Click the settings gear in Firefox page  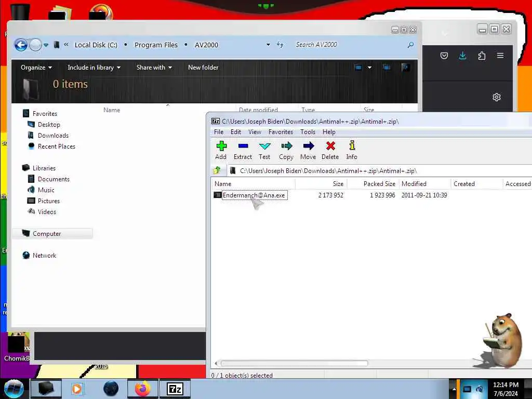coord(496,97)
